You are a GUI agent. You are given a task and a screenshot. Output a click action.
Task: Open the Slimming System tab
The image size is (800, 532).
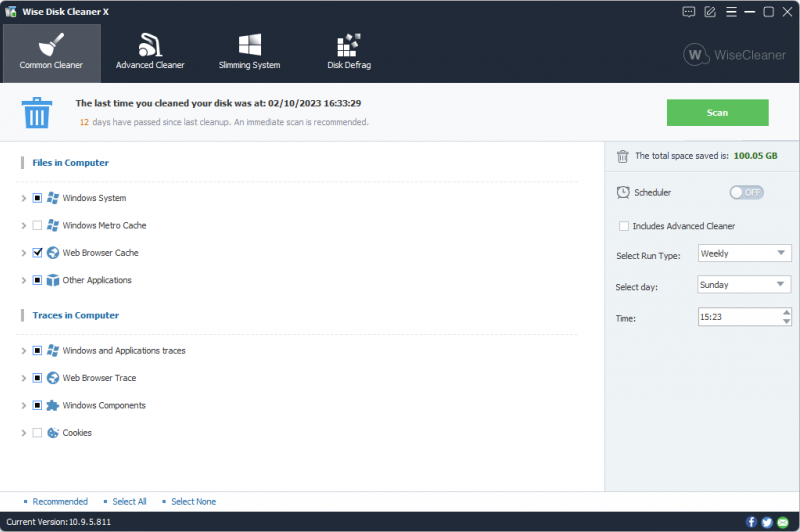pyautogui.click(x=249, y=53)
